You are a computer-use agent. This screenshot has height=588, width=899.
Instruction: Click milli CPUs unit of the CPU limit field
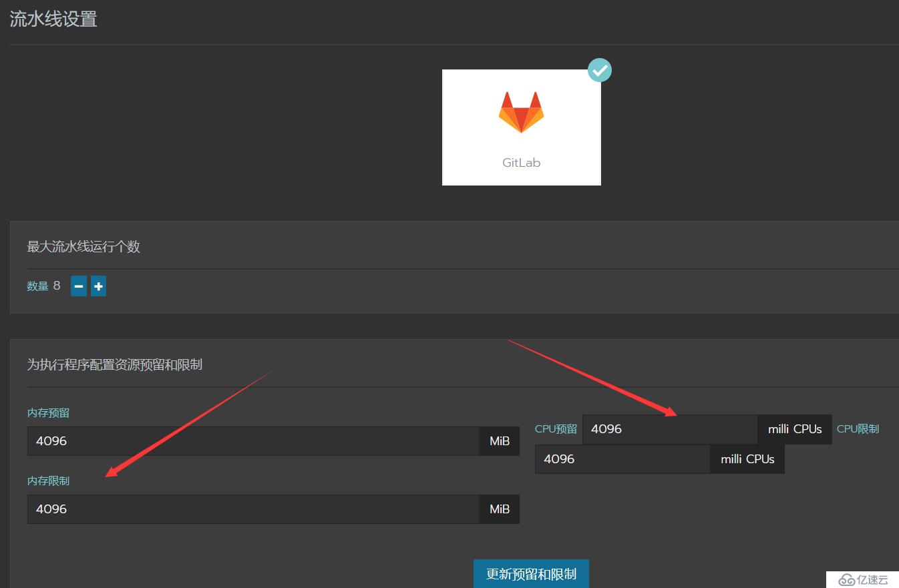[x=747, y=459]
